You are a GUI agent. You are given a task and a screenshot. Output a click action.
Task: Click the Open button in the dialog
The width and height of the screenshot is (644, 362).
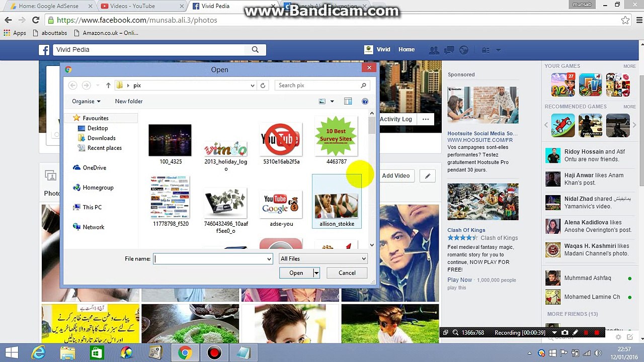[296, 273]
